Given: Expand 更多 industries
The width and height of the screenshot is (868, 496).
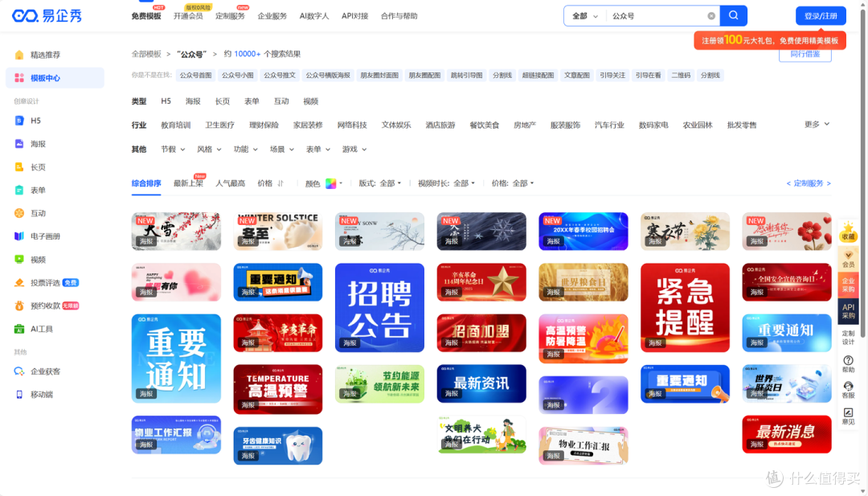Looking at the screenshot, I should coord(817,125).
